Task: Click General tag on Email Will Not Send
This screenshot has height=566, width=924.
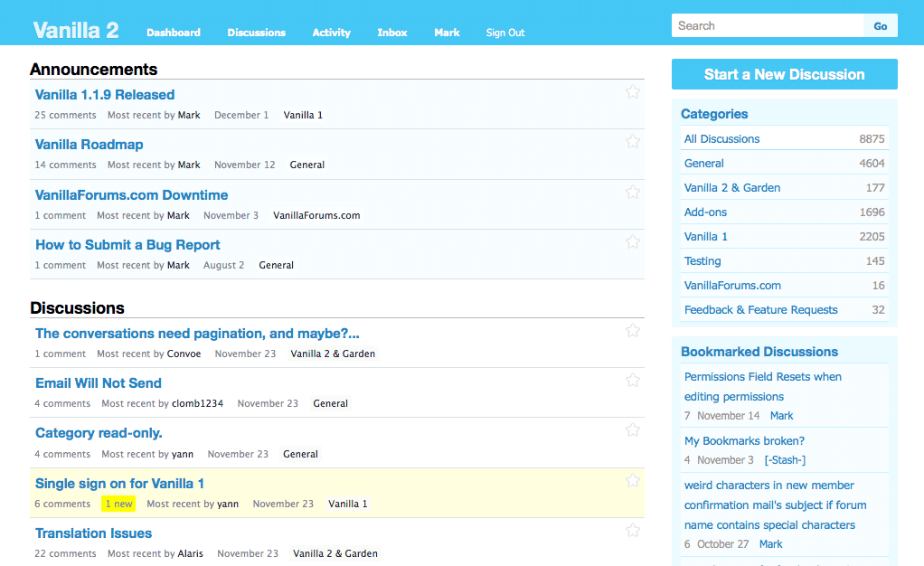Action: (x=330, y=403)
